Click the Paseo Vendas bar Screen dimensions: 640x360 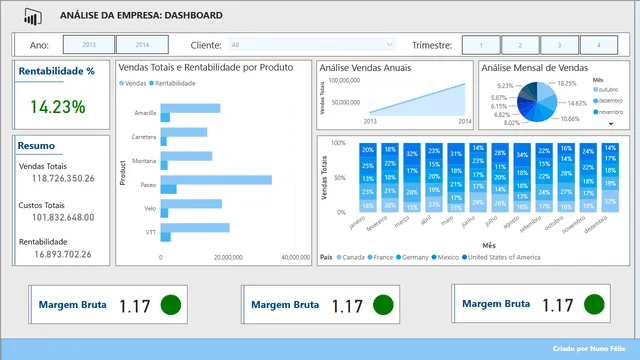(216, 180)
